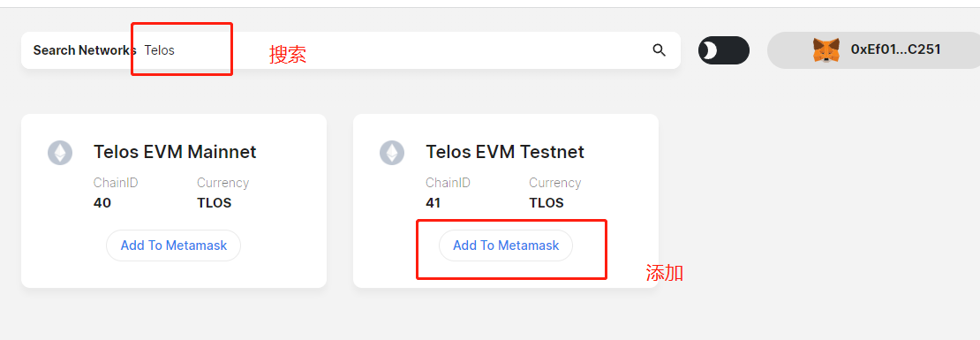
Task: Click ChainID value 40 on Mainnet card
Action: pyautogui.click(x=102, y=203)
